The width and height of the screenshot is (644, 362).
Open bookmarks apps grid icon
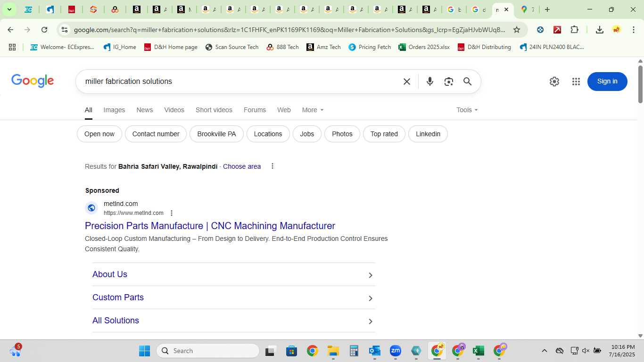pyautogui.click(x=12, y=47)
